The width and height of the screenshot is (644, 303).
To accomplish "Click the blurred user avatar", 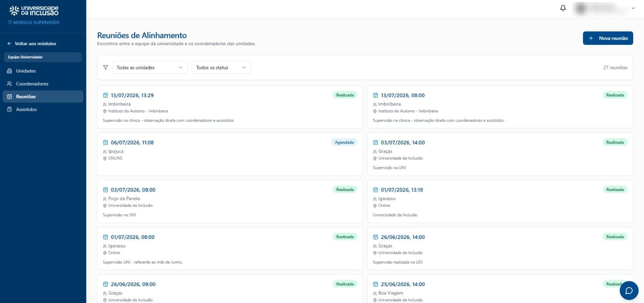I will [581, 8].
